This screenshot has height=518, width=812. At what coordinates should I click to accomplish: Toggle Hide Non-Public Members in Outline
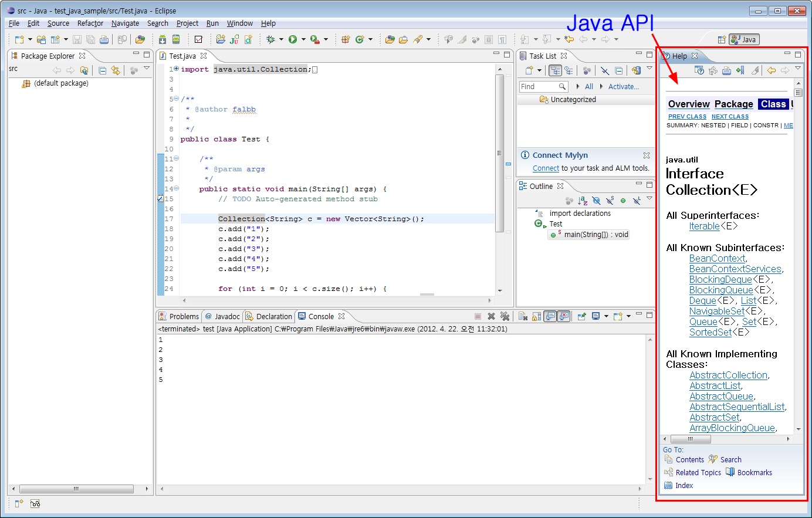623,201
